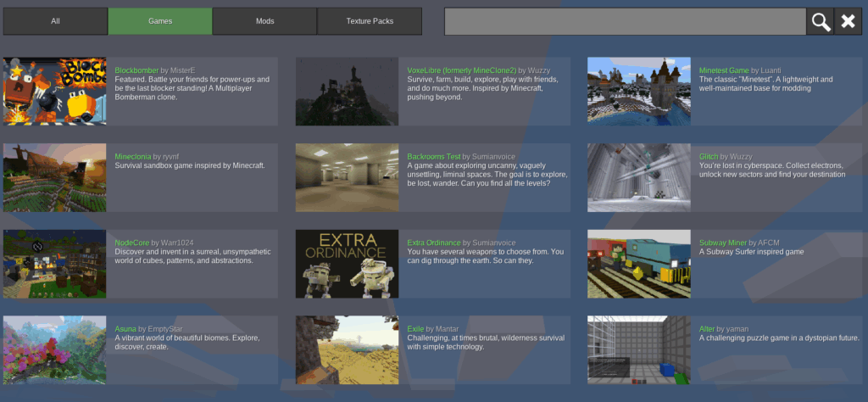Open the Glitch game title

click(709, 156)
